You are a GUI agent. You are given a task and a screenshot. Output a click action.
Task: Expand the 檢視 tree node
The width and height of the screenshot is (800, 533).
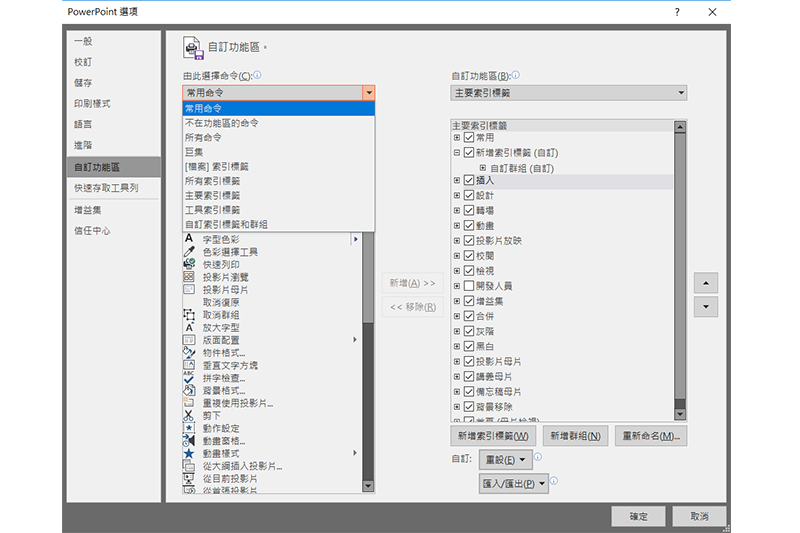click(457, 271)
